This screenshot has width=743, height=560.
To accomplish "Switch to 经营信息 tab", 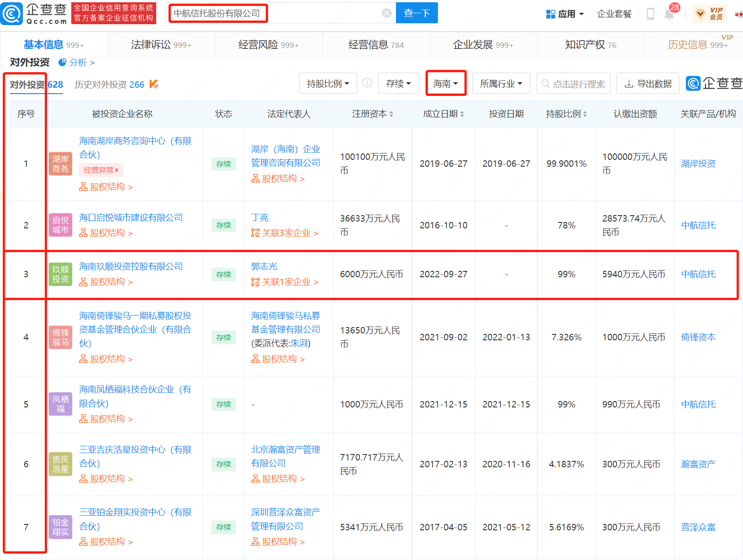I will (376, 45).
